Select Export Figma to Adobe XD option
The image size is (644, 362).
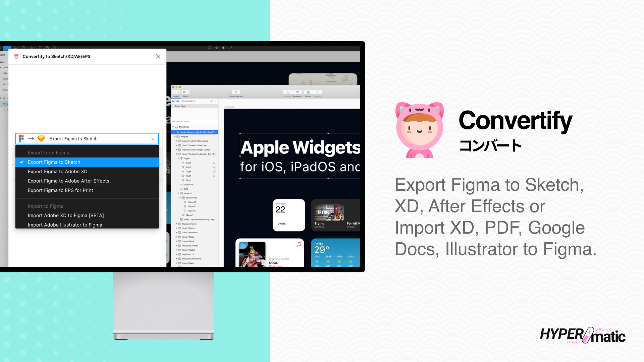tap(57, 171)
